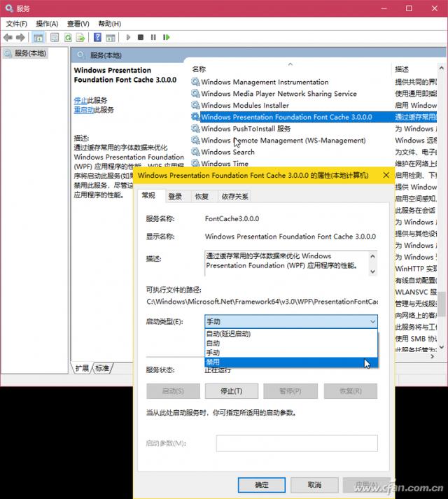Open the 文件(F) menu
The height and width of the screenshot is (499, 448).
tap(17, 24)
